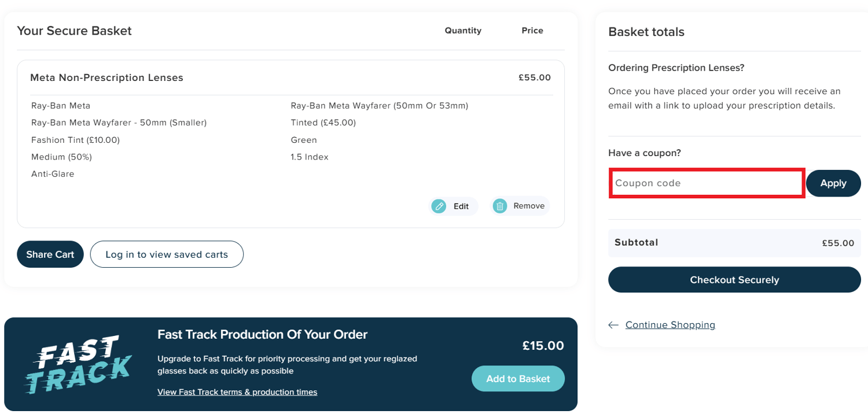Click the Fast Track Production heading
The height and width of the screenshot is (418, 868).
click(262, 334)
